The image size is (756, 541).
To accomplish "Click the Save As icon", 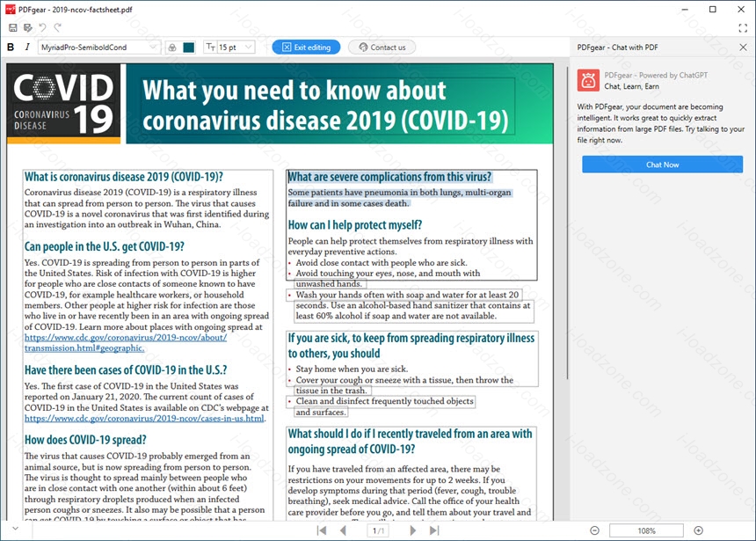I will pyautogui.click(x=28, y=28).
